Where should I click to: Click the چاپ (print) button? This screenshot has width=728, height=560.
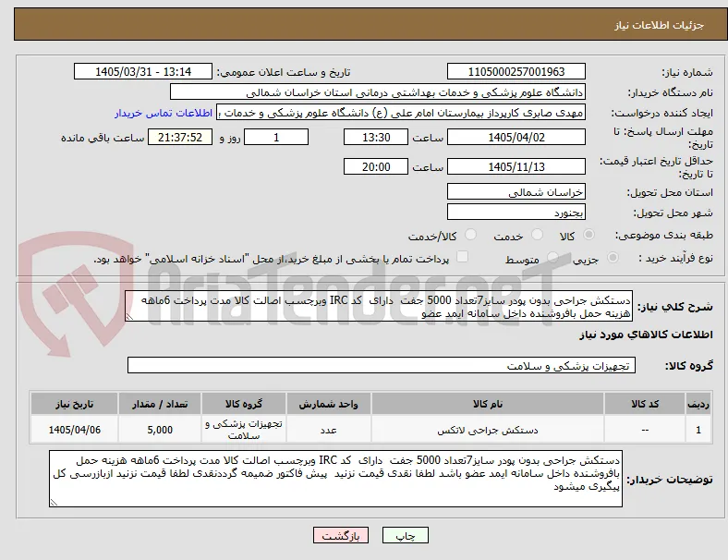(406, 535)
